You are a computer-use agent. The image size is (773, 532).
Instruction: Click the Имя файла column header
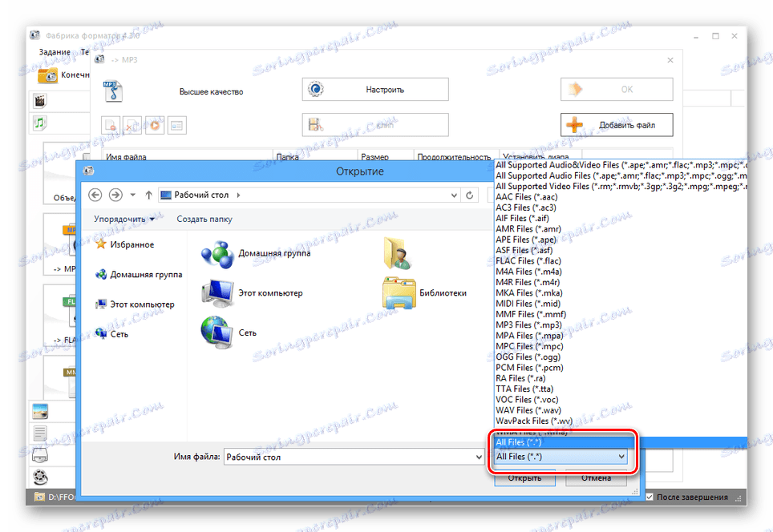coord(188,157)
